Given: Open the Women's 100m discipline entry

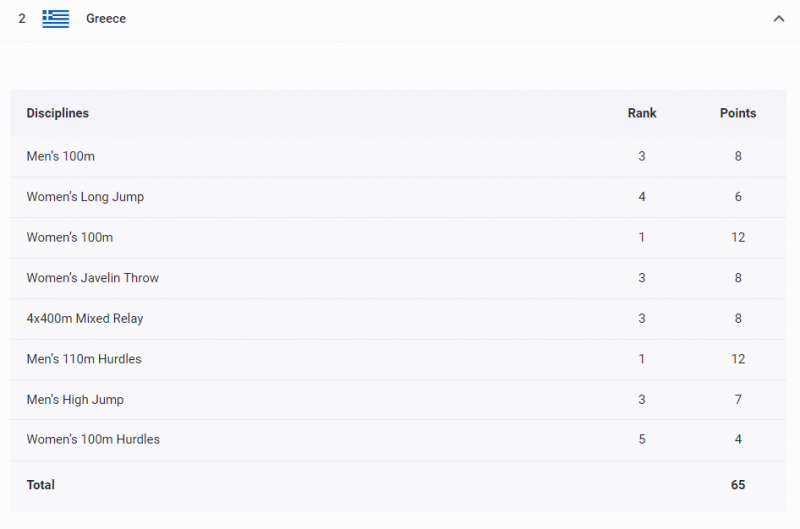Looking at the screenshot, I should (69, 237).
